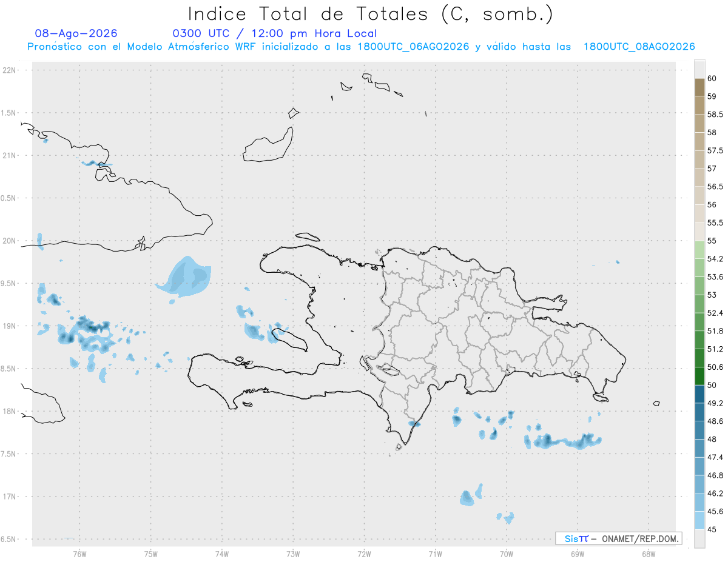Click the '9.5N' latitude axis label

[x=9, y=284]
